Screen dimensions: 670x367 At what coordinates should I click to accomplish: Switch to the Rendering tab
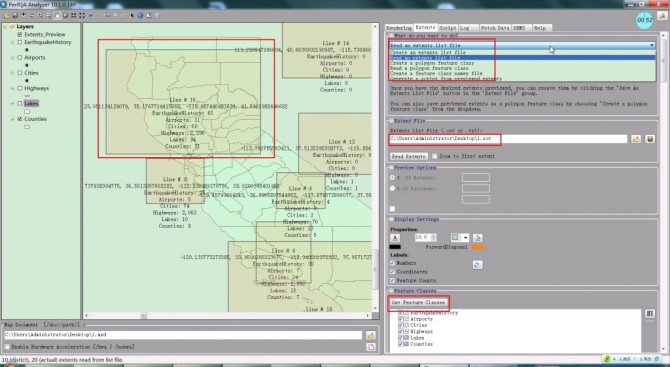[x=399, y=28]
